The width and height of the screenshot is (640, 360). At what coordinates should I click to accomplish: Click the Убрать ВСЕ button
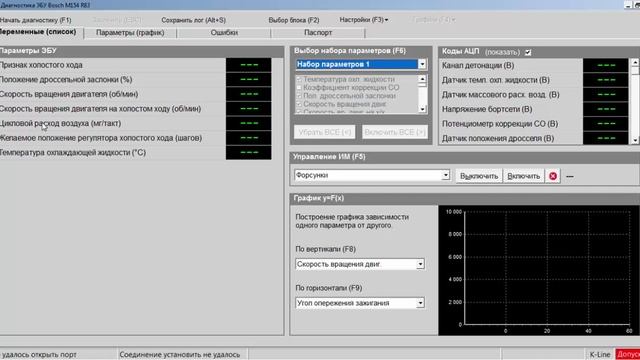[x=325, y=132]
